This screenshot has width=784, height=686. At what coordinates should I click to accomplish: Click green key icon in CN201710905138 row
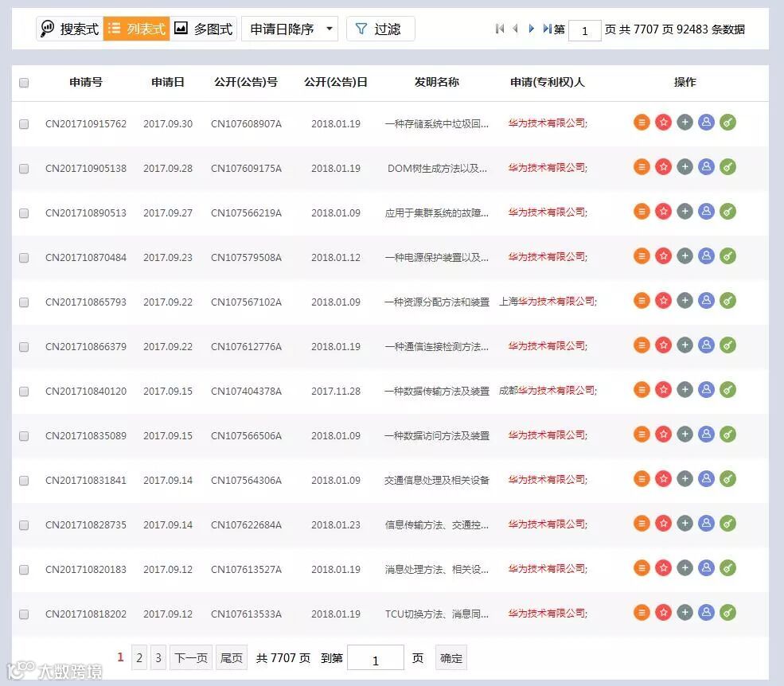coord(727,166)
